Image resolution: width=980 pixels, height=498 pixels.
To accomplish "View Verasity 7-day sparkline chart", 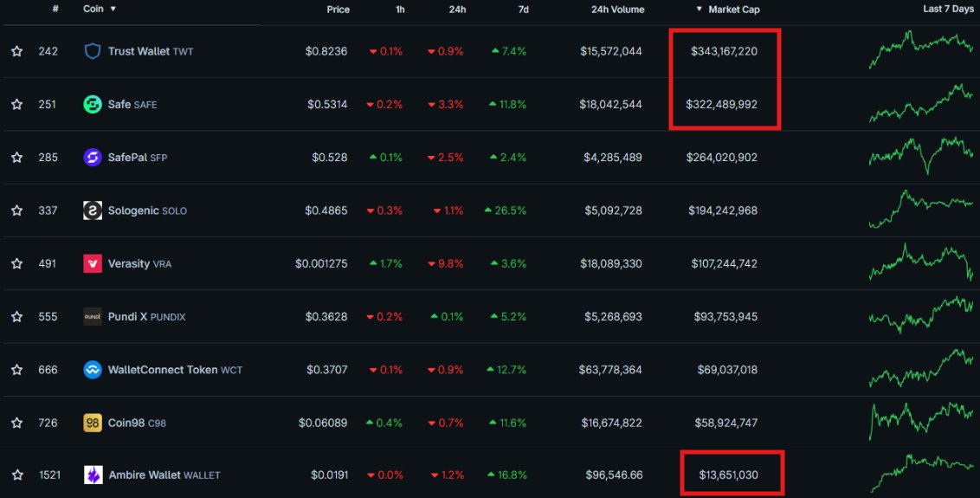I will click(x=920, y=262).
